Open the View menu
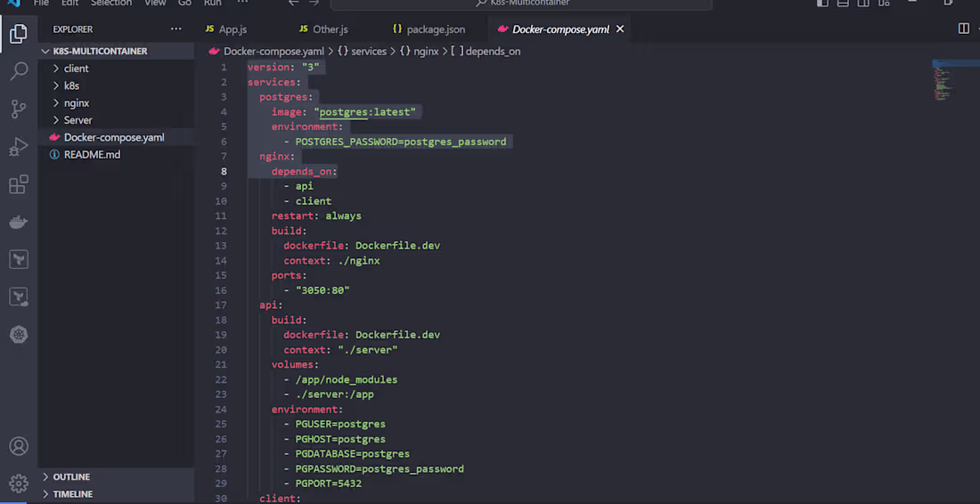 point(155,4)
